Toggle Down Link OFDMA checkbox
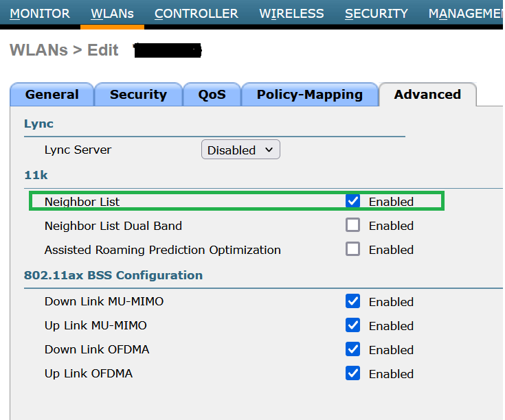The image size is (505, 420). (352, 349)
